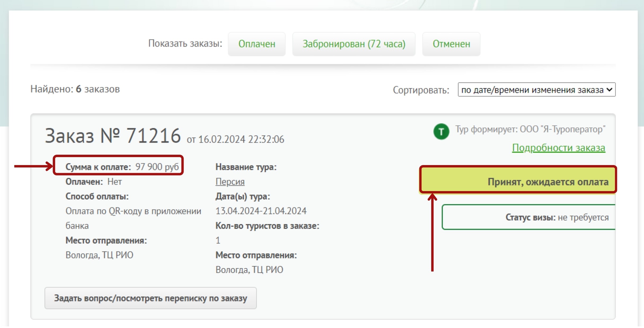Click the sort dropdown arrow
Screen dimensions: 644x328
tap(609, 90)
